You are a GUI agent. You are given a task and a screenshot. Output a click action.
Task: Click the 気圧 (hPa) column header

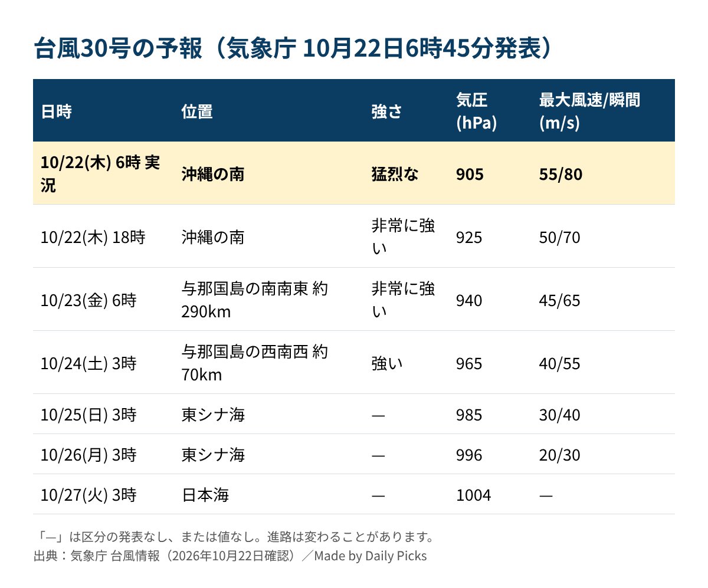[476, 111]
